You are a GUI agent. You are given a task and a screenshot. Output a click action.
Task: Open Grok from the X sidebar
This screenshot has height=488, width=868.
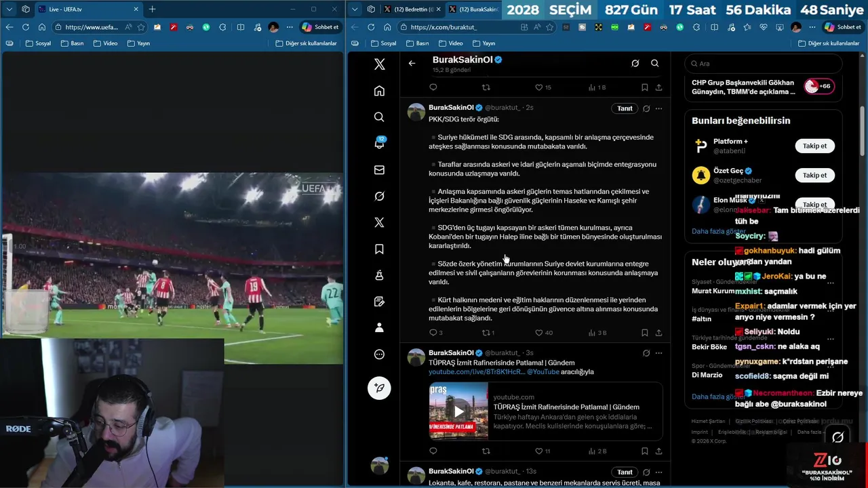[x=379, y=196]
